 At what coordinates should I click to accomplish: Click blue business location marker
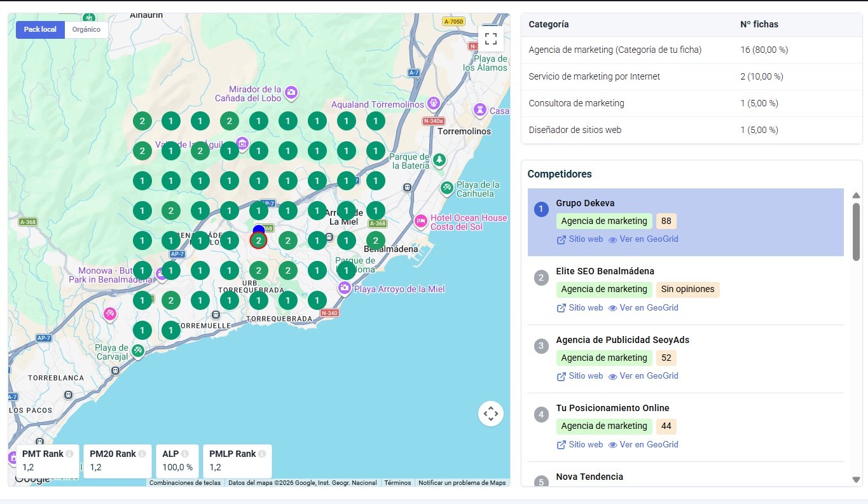tap(258, 230)
